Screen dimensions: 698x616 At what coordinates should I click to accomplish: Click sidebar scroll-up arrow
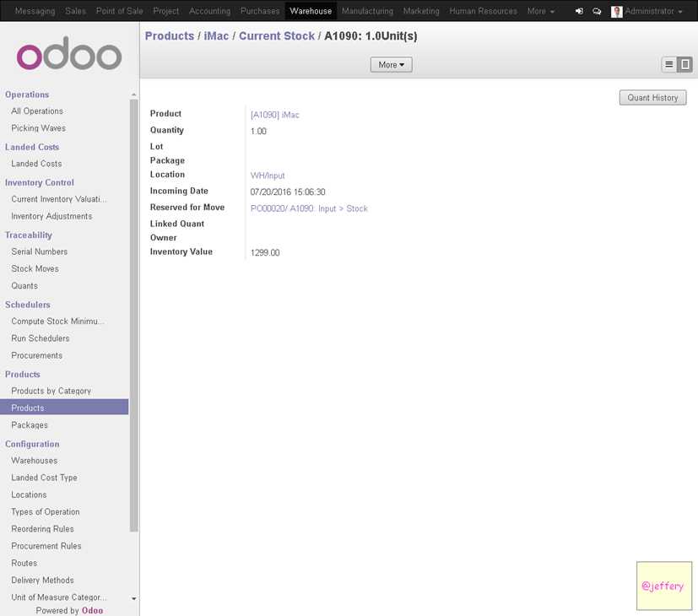133,95
